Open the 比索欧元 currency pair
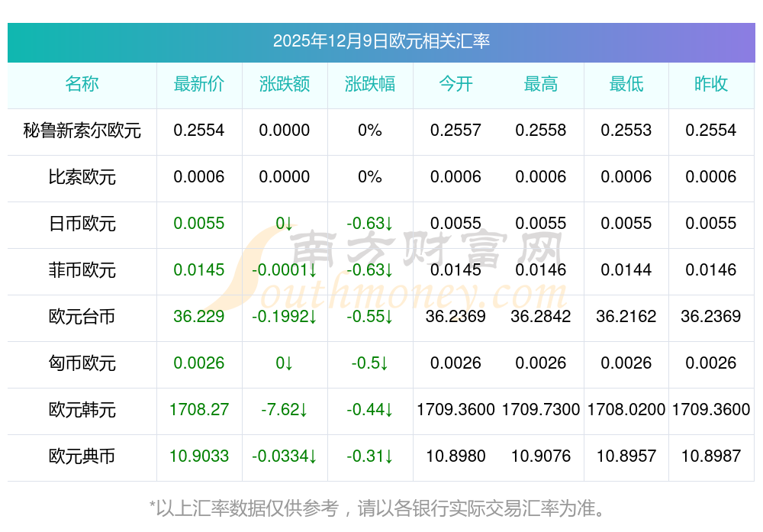 (82, 177)
